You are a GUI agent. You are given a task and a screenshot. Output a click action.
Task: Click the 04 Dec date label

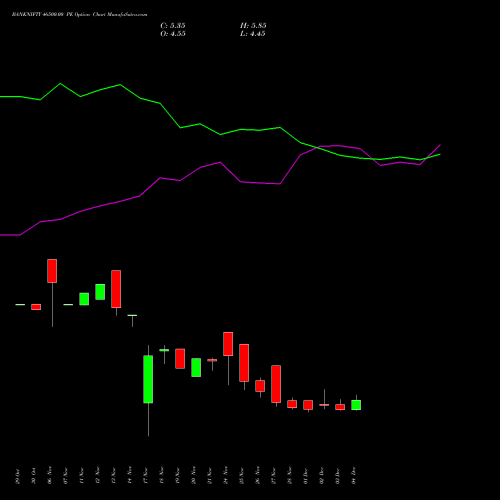tap(354, 476)
